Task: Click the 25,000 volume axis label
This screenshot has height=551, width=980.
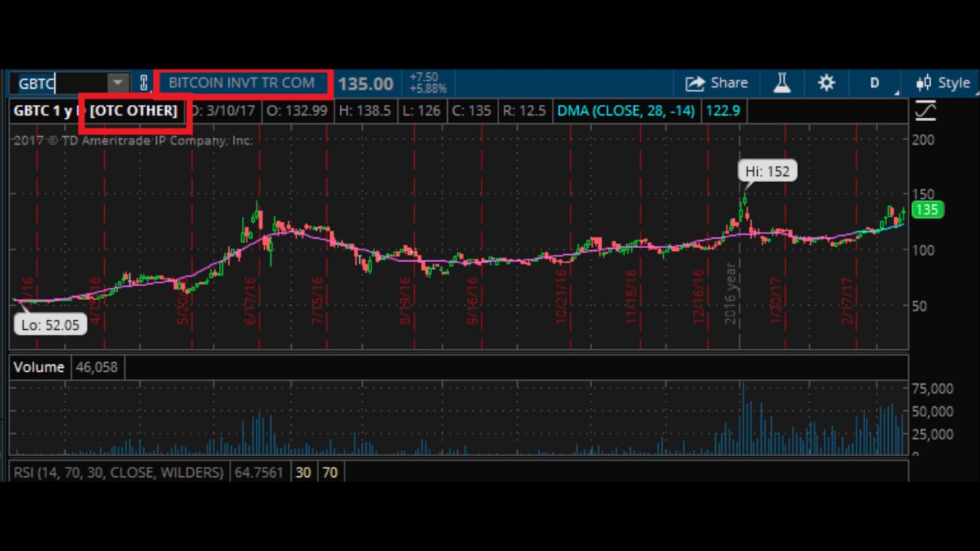Action: point(932,434)
